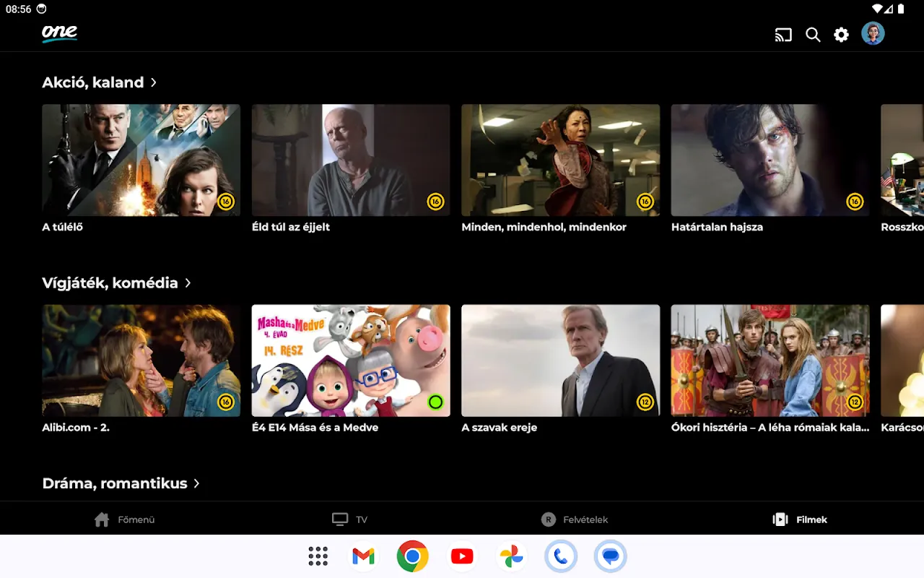Open the user profile avatar
The image size is (924, 578).
[873, 33]
